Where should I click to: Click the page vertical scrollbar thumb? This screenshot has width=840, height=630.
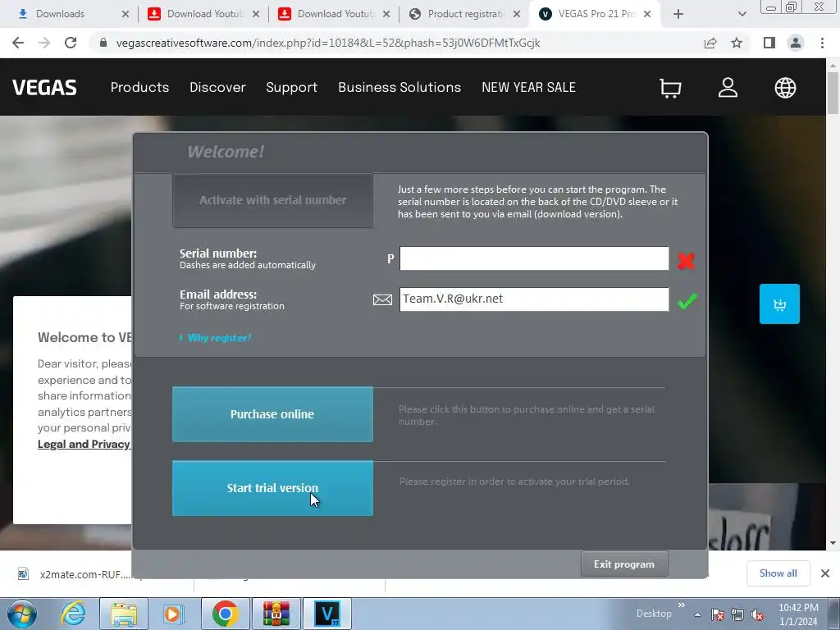[x=833, y=92]
